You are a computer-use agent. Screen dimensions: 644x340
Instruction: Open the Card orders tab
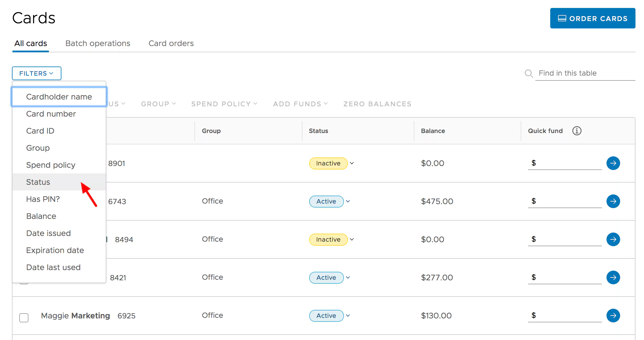click(x=171, y=43)
